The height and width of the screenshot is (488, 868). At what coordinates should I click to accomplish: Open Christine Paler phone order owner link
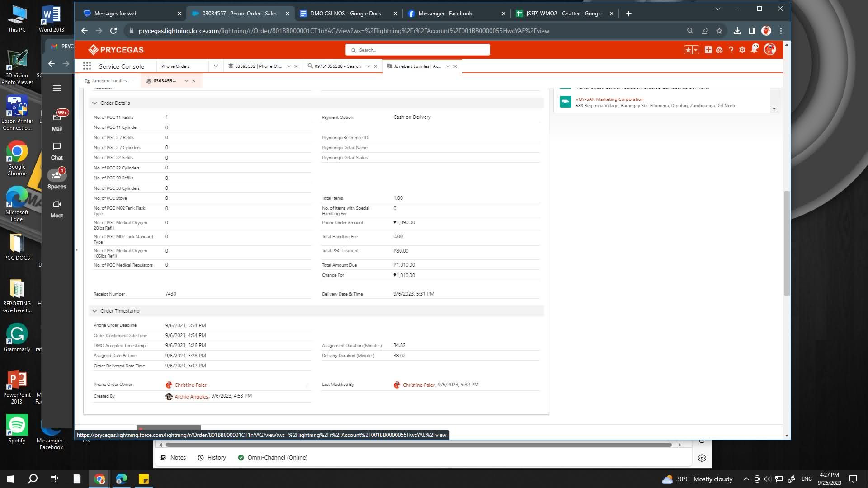click(190, 385)
